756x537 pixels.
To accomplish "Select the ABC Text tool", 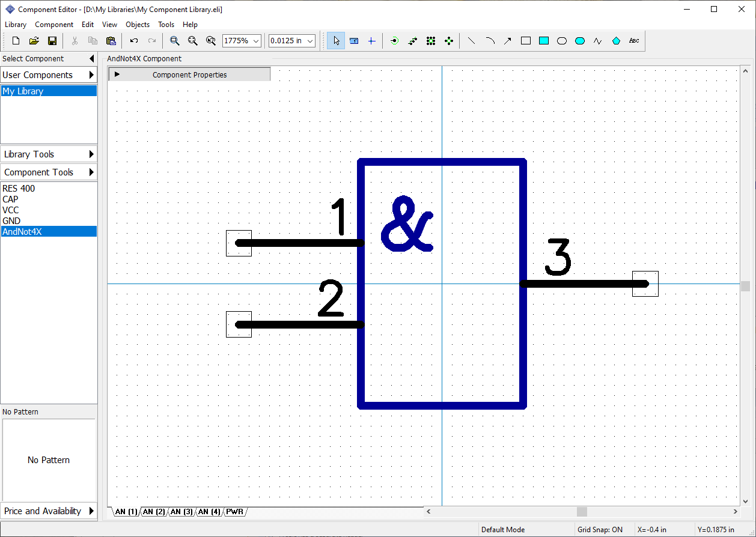I will [x=634, y=41].
